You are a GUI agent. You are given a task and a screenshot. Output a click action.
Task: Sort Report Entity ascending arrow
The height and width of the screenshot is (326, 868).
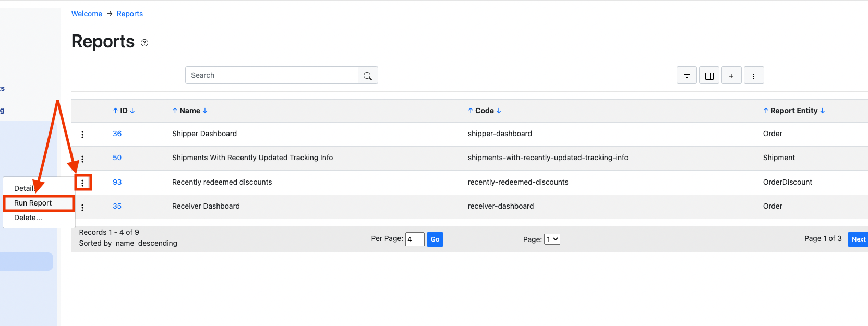point(766,111)
